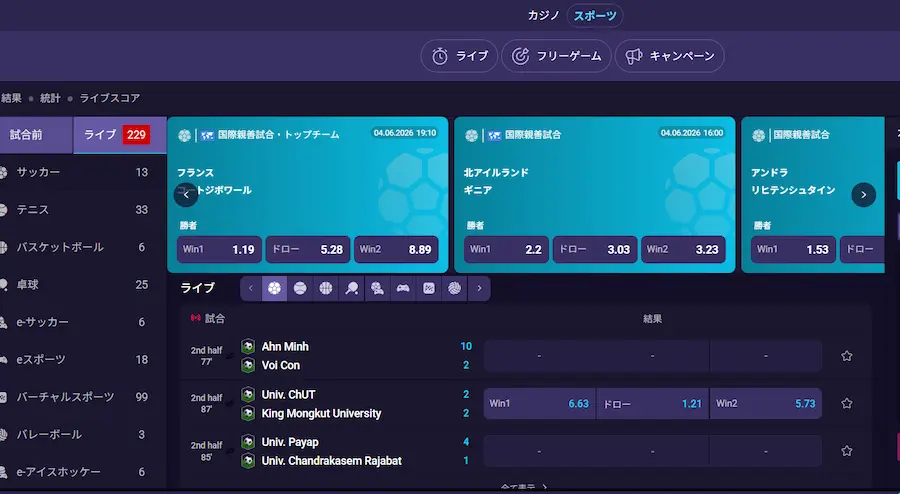Show more sports in the live filter strip
Viewport: 900px width, 494px height.
pyautogui.click(x=479, y=288)
